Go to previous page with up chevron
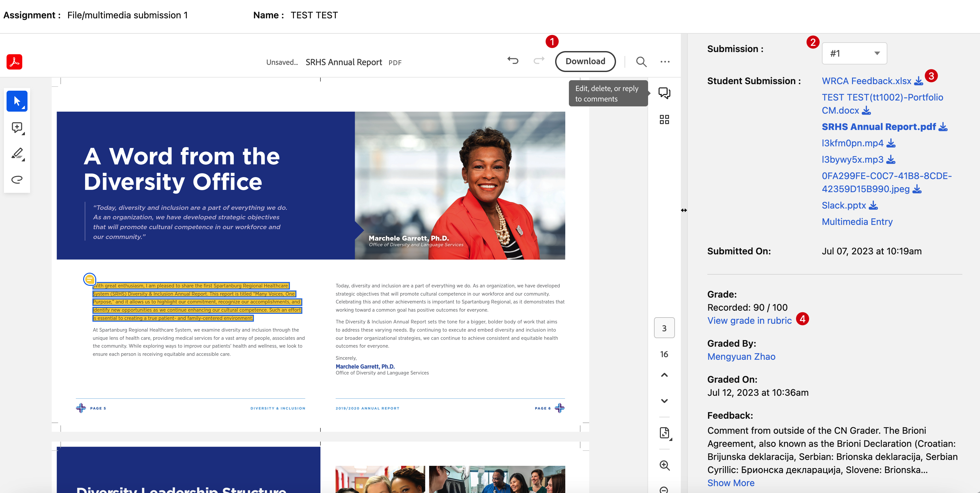980x493 pixels. (x=664, y=375)
